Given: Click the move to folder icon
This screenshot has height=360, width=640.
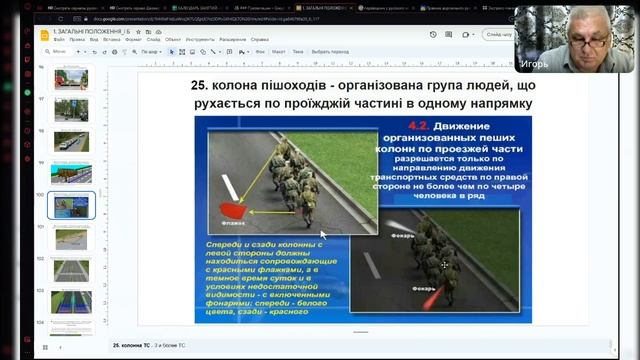Looking at the screenshot, I should point(148,31).
